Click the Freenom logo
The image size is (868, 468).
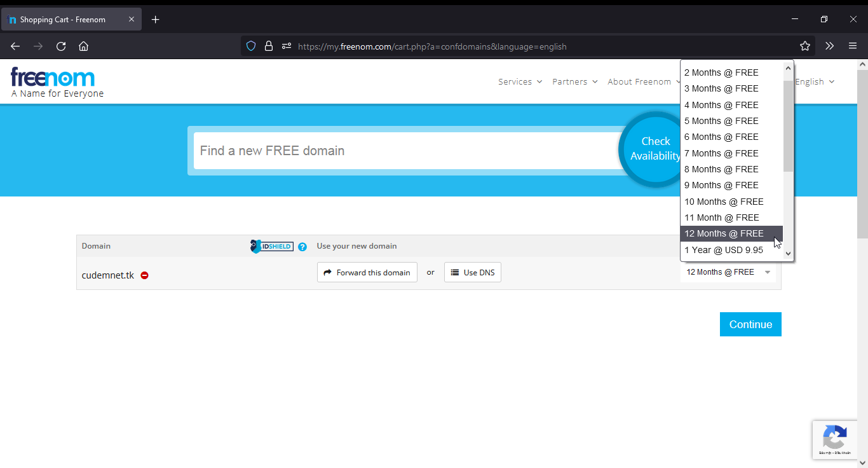53,78
